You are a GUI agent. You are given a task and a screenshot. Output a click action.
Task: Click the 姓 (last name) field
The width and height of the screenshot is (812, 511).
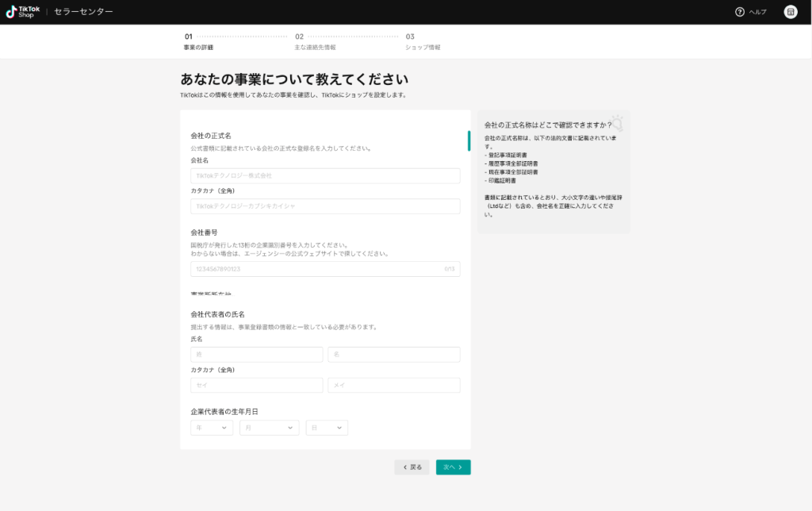coord(256,354)
